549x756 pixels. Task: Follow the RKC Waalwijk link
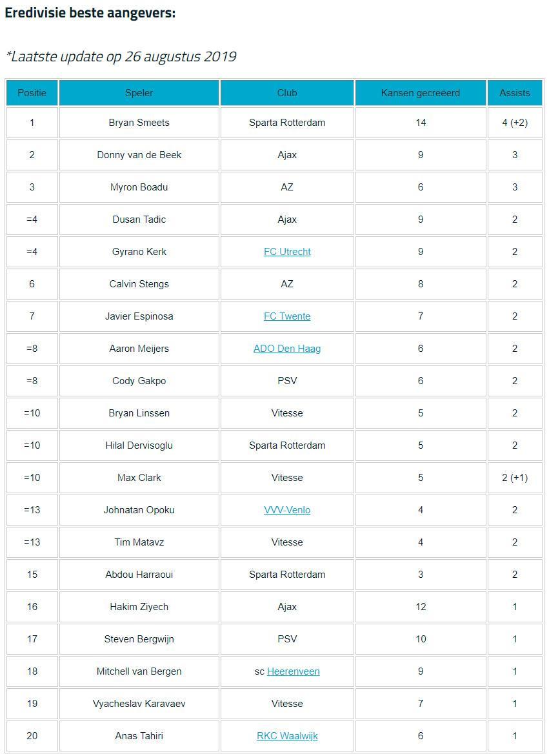287,736
